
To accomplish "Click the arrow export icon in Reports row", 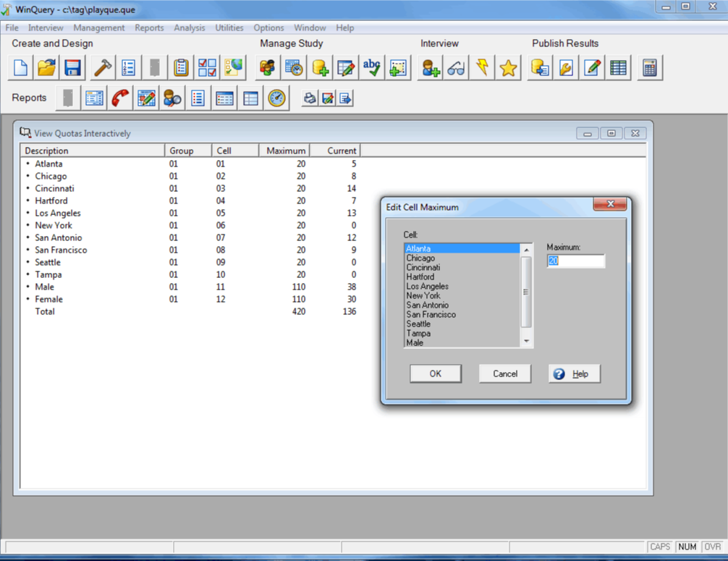I will coord(345,98).
